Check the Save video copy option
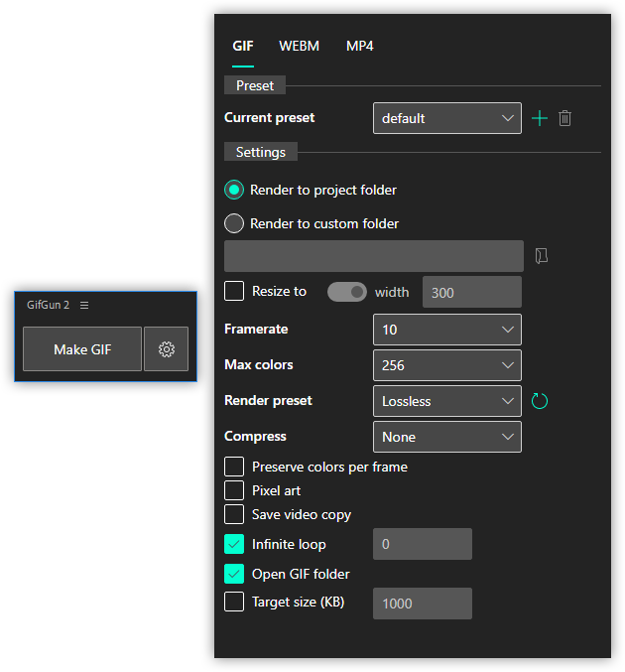 click(x=234, y=514)
